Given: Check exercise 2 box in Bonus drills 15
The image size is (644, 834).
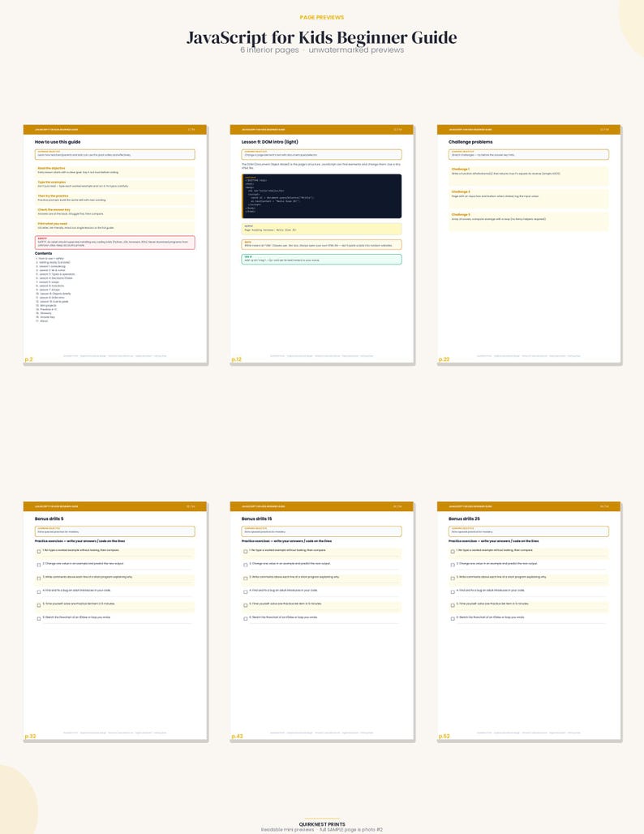Looking at the screenshot, I should coord(246,565).
